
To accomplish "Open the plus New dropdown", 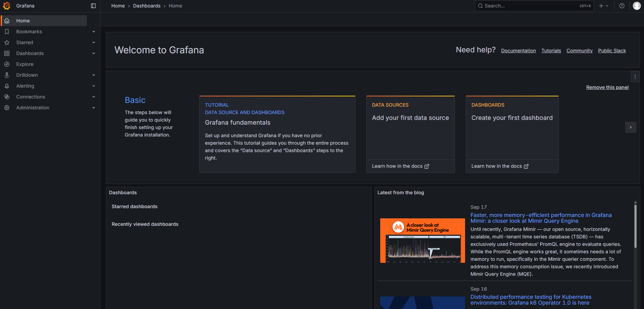I will click(604, 6).
